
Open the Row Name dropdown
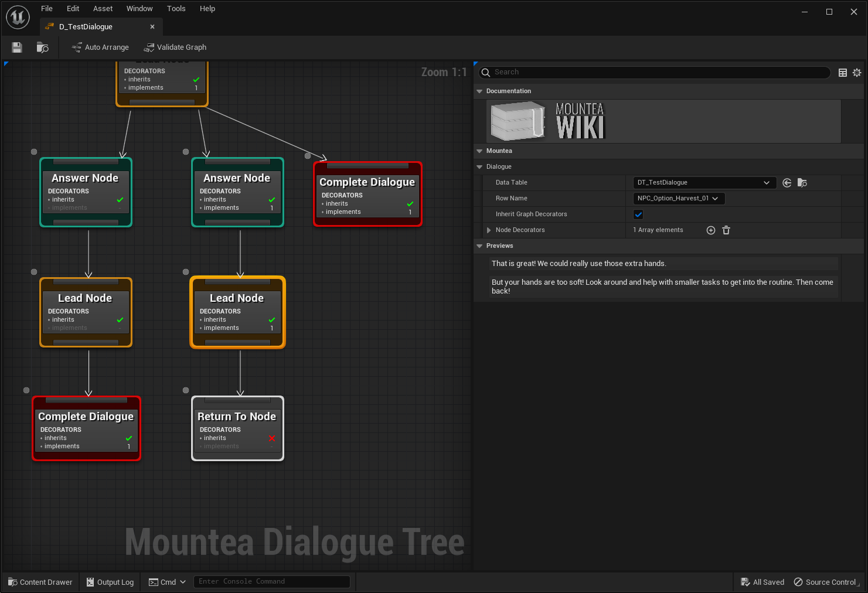[678, 199]
